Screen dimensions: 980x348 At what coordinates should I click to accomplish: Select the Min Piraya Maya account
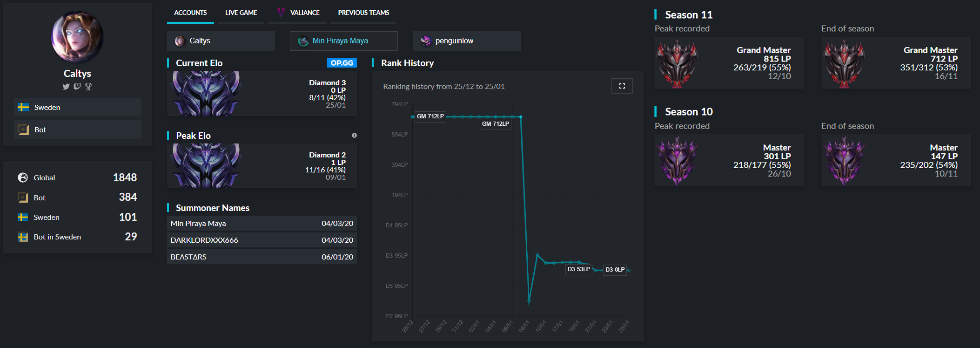pyautogui.click(x=343, y=41)
